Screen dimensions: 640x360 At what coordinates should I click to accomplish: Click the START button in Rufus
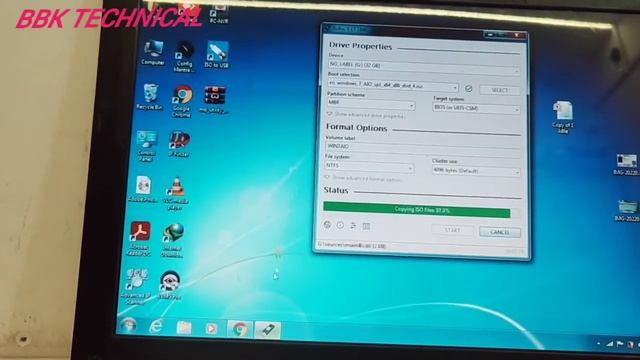[452, 230]
